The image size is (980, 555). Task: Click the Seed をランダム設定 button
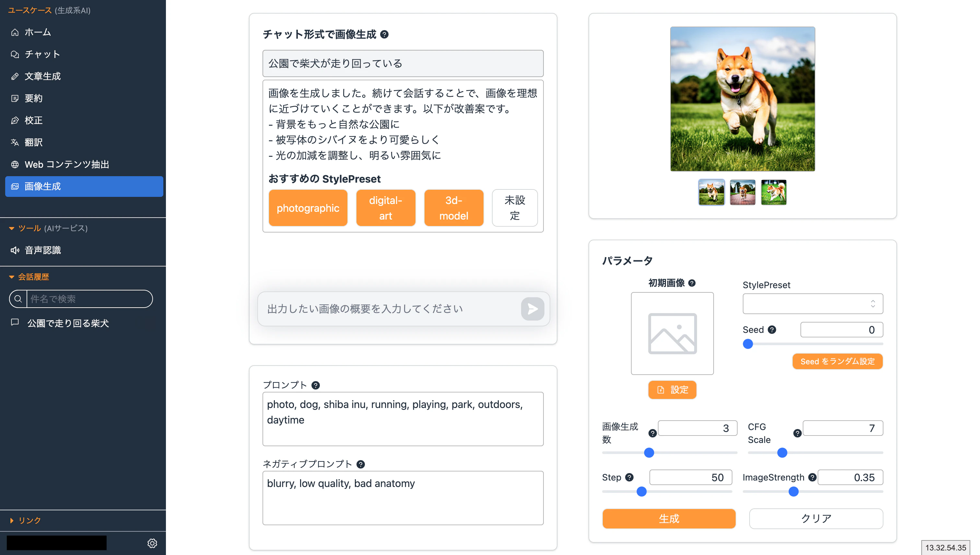837,361
